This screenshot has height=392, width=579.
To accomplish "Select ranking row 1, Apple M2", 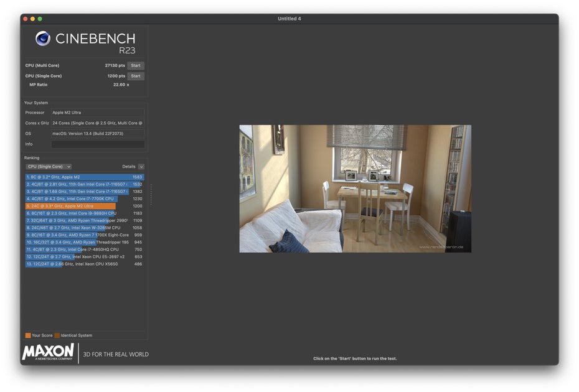I will click(84, 177).
